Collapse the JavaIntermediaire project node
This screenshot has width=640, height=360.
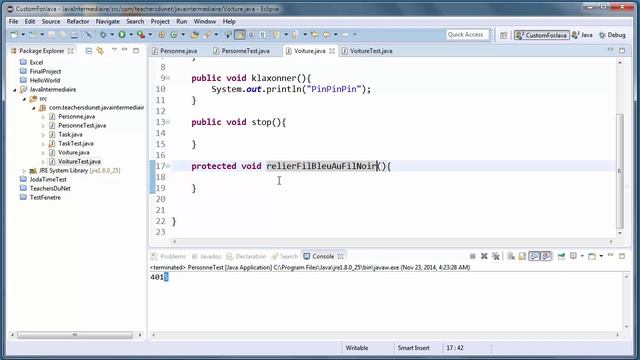[15, 90]
